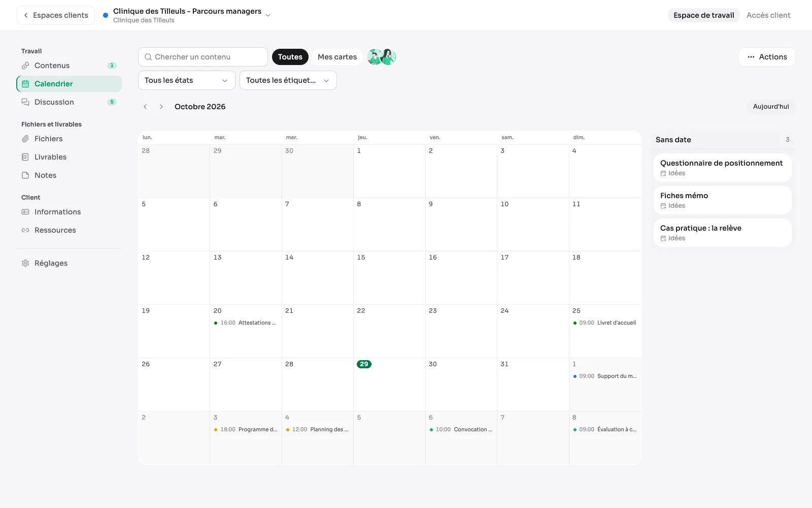
Task: Open Réglages settings
Action: (x=69, y=263)
